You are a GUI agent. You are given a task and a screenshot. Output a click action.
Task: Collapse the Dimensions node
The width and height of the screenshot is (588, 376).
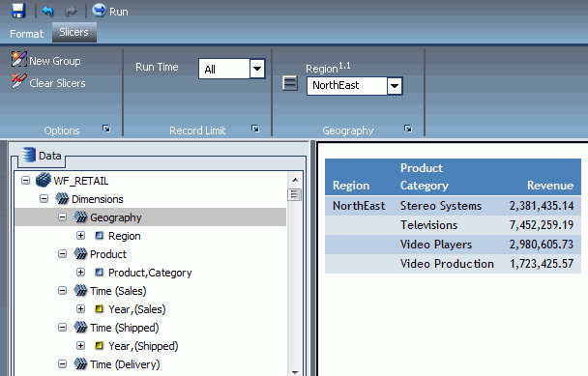point(44,199)
